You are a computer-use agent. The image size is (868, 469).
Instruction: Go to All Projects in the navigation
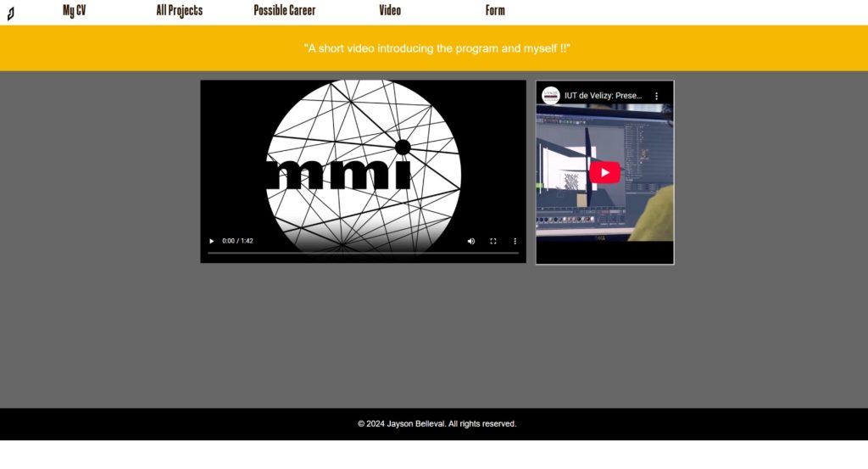click(x=179, y=11)
